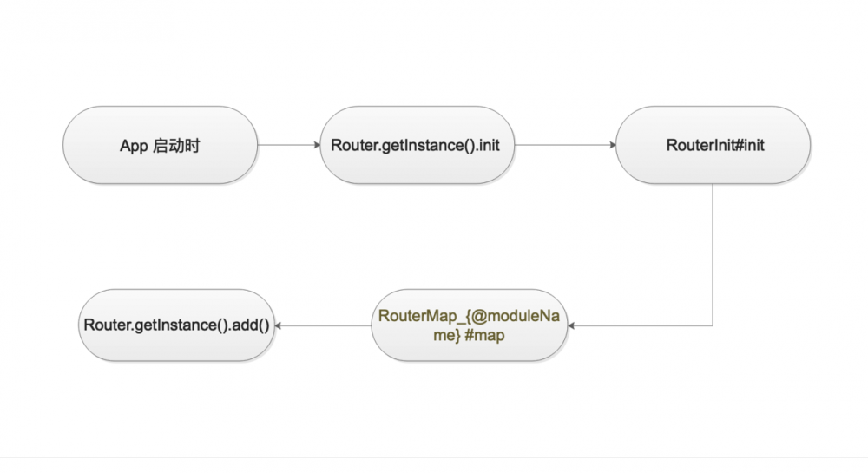Screen dimensions: 868x473
Task: Click arrowhead entering the RouterMap node
Action: click(x=572, y=325)
